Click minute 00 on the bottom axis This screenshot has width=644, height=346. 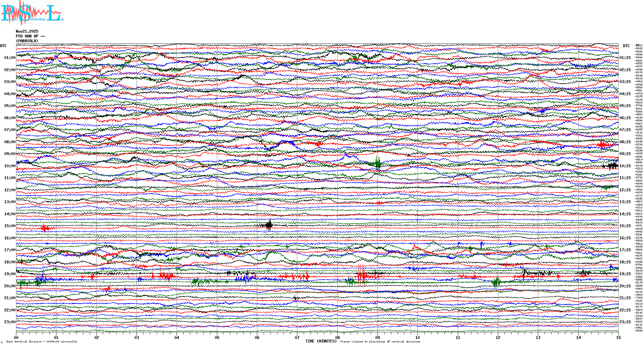(x=16, y=337)
